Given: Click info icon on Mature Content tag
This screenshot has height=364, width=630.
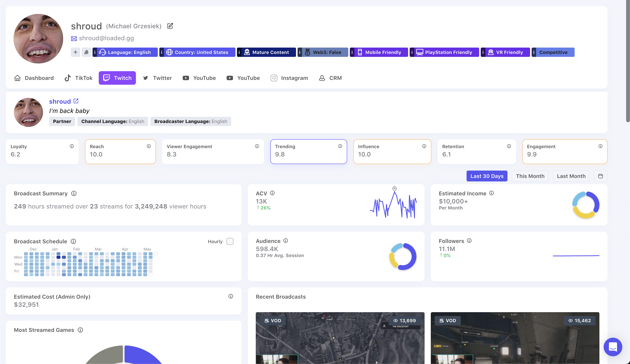Looking at the screenshot, I should tap(239, 52).
